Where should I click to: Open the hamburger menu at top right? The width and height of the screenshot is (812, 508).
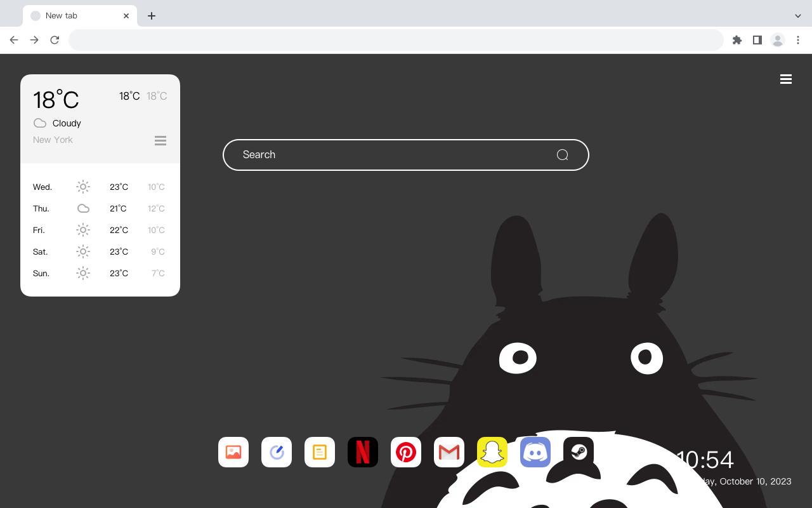click(786, 79)
